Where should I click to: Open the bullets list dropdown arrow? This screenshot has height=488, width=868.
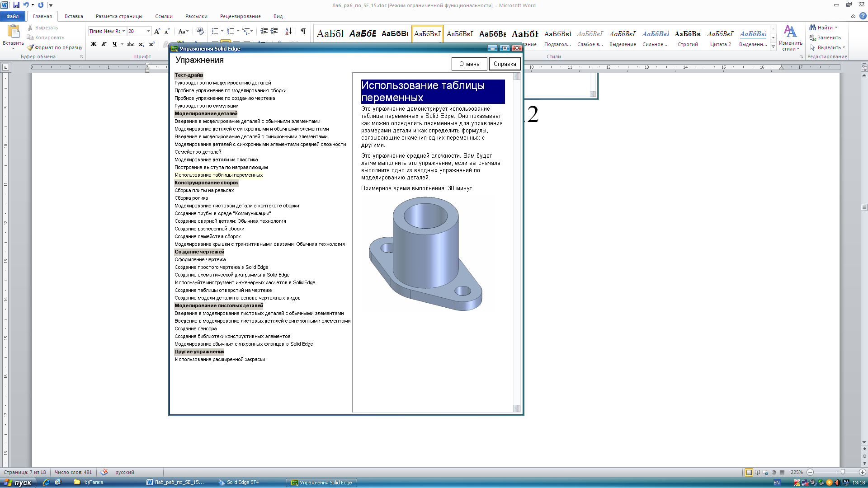pos(222,31)
